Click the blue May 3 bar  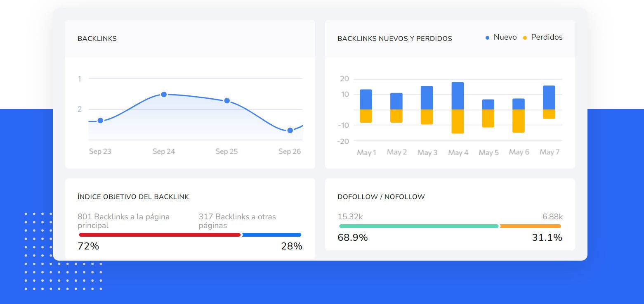pos(427,98)
